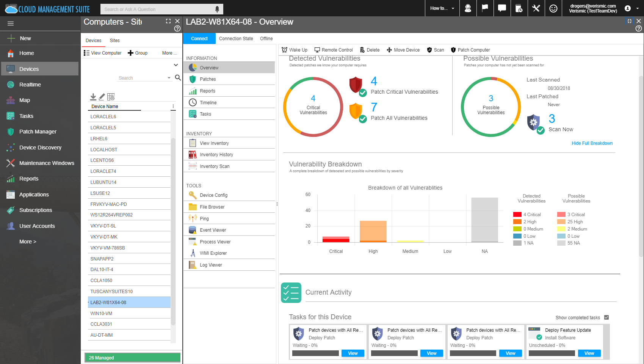The image size is (644, 364).
Task: Click the magnifier search icon in Computers panel
Action: click(x=178, y=78)
